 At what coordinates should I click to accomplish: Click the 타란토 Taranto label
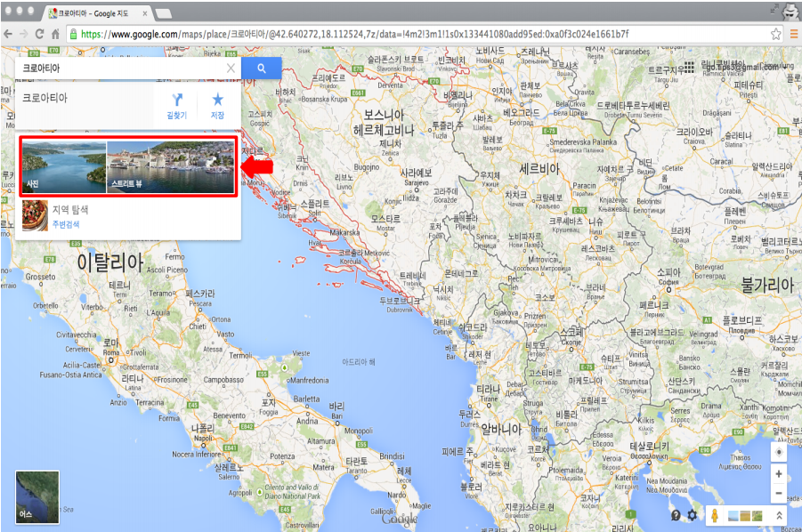pyautogui.click(x=356, y=461)
